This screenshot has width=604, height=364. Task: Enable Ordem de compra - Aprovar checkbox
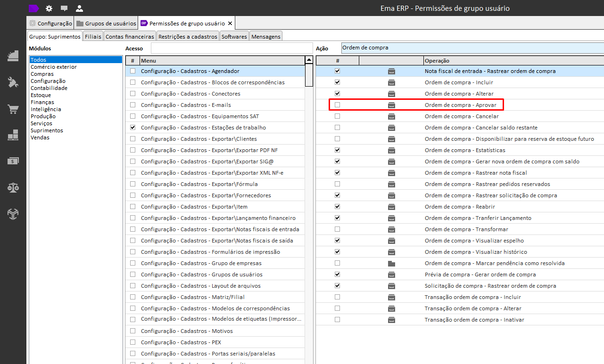click(337, 105)
